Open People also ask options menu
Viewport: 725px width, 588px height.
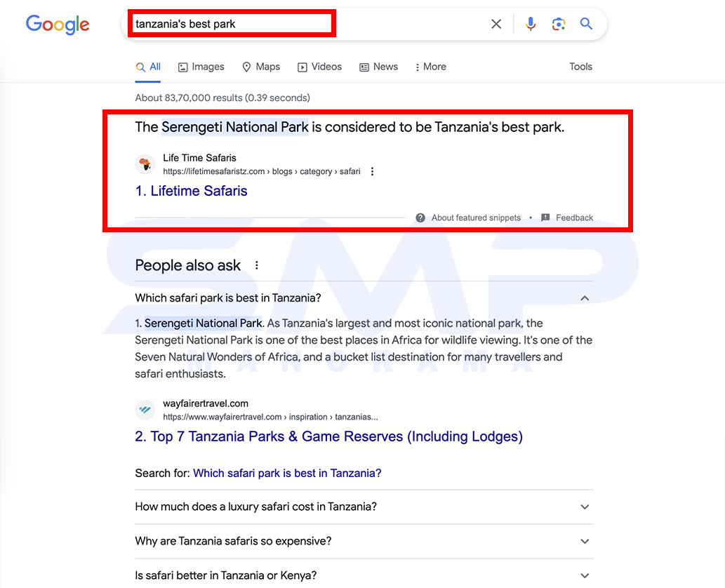click(x=257, y=265)
